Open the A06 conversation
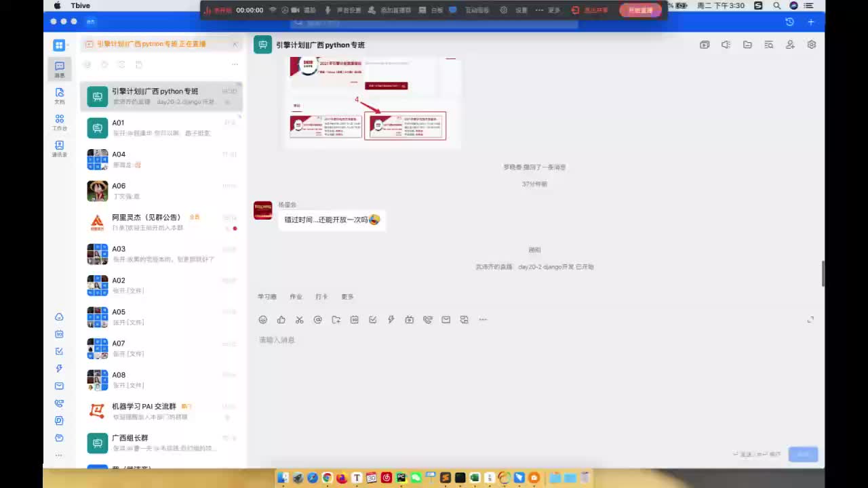 [161, 190]
